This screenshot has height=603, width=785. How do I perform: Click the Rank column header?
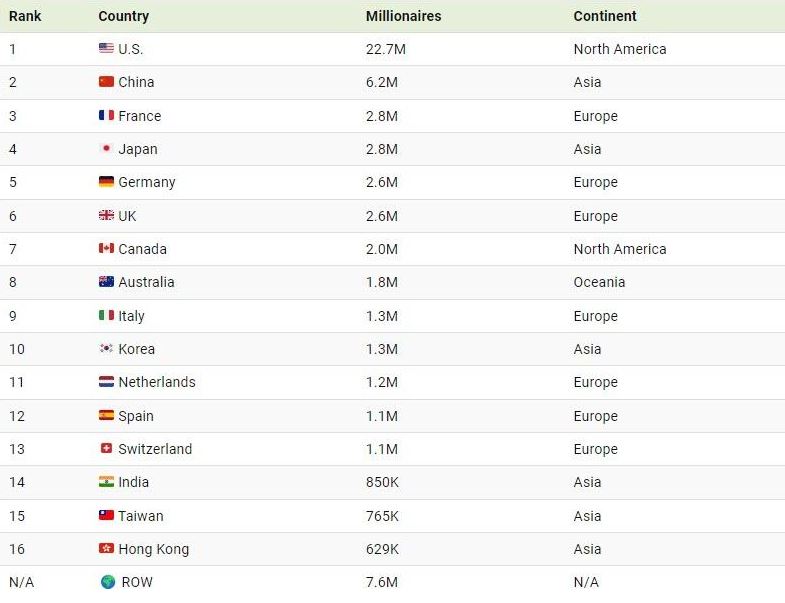click(x=25, y=16)
